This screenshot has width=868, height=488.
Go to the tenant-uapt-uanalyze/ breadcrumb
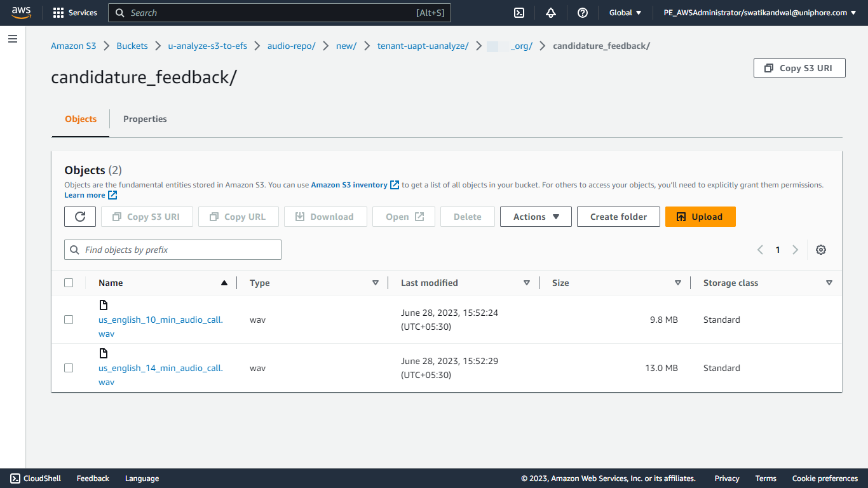coord(423,46)
